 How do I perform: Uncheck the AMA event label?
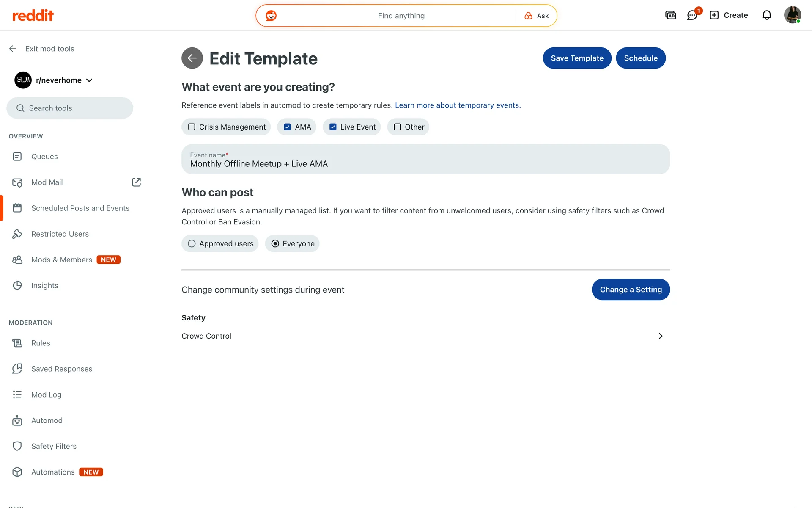coord(288,127)
